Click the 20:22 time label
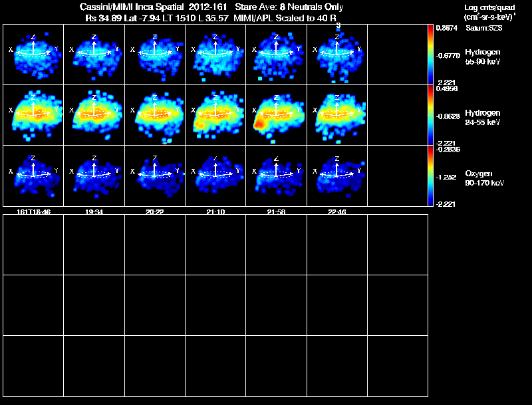This screenshot has width=532, height=405. pyautogui.click(x=155, y=211)
